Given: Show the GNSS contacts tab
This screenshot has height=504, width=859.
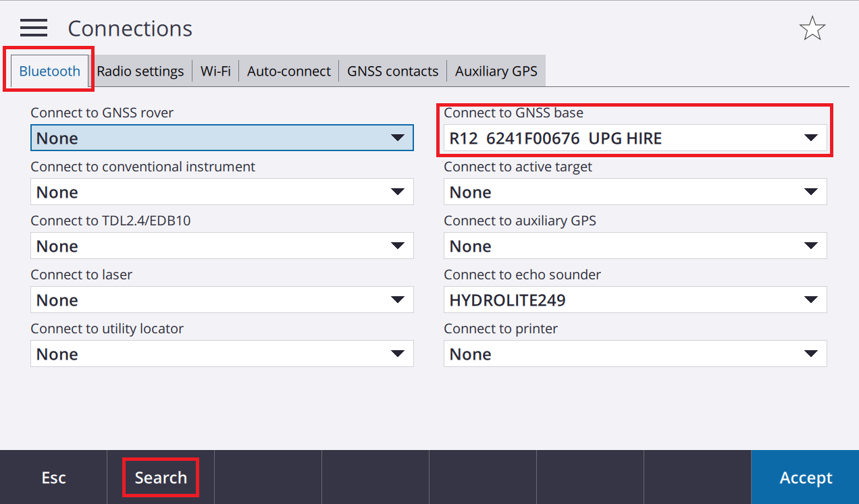Looking at the screenshot, I should coord(393,71).
